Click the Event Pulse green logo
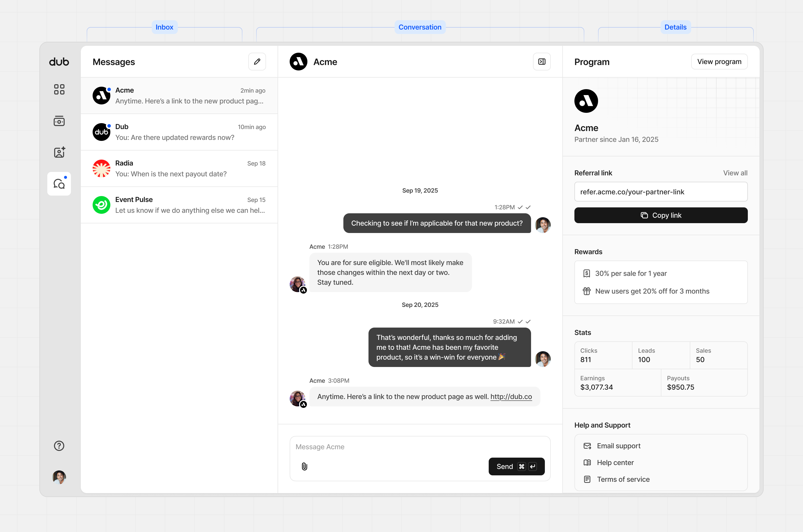803x532 pixels. tap(101, 205)
